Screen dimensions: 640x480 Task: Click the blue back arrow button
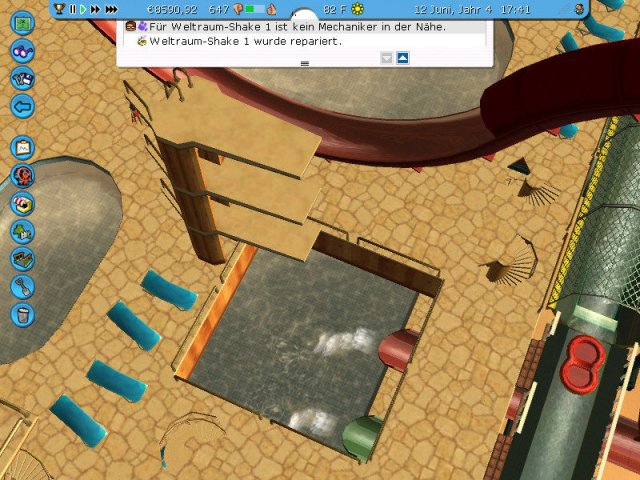(x=22, y=107)
